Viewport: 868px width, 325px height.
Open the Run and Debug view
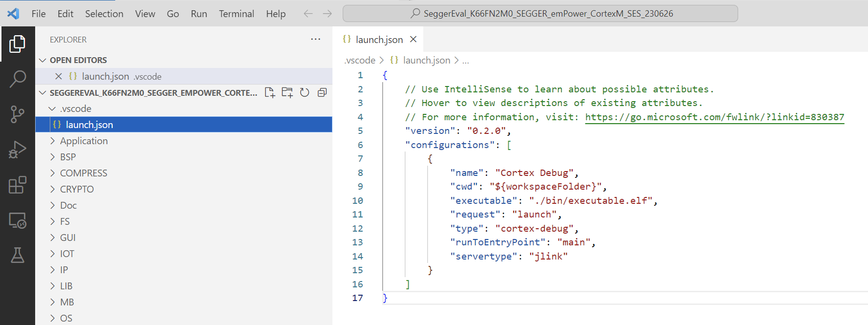coord(18,150)
